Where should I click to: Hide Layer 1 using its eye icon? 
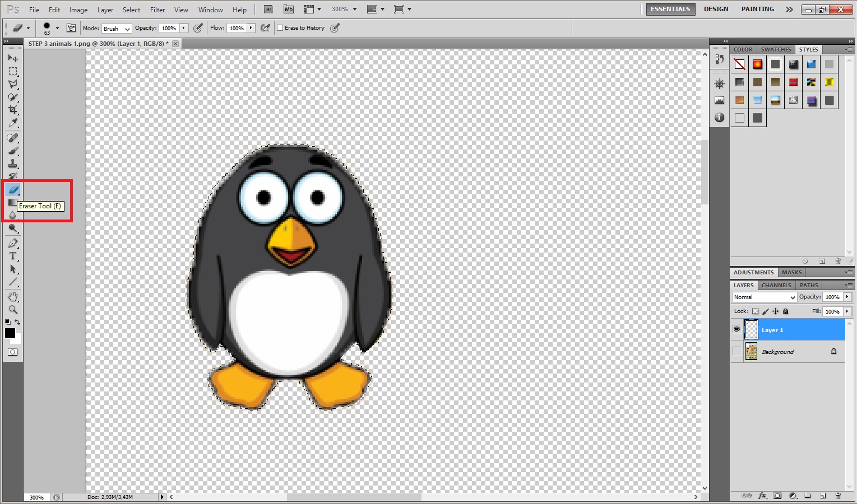[736, 330]
